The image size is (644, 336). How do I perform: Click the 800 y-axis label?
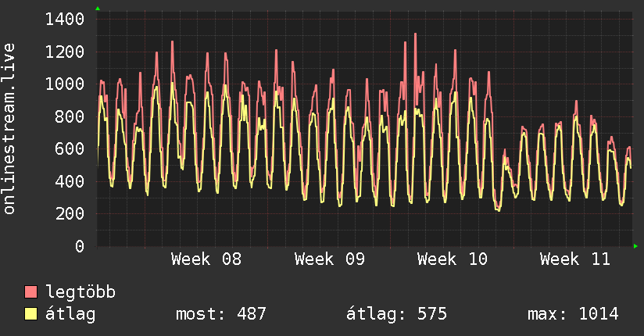(x=70, y=116)
